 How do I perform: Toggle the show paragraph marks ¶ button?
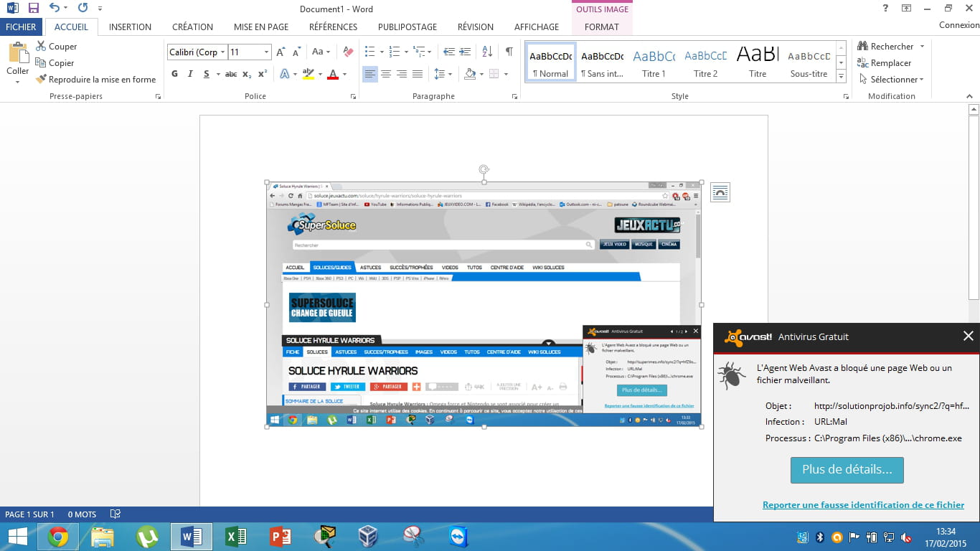509,52
